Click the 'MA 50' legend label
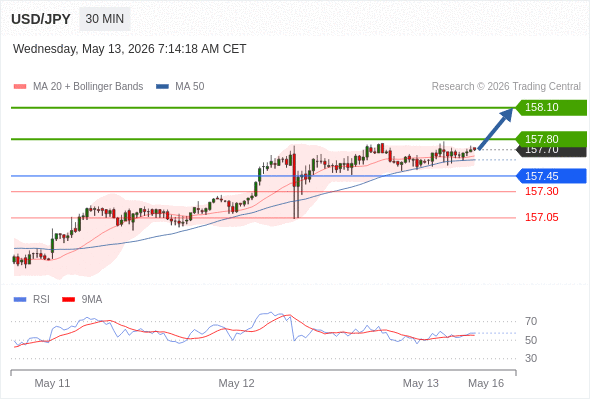This screenshot has width=590, height=400. coord(190,87)
